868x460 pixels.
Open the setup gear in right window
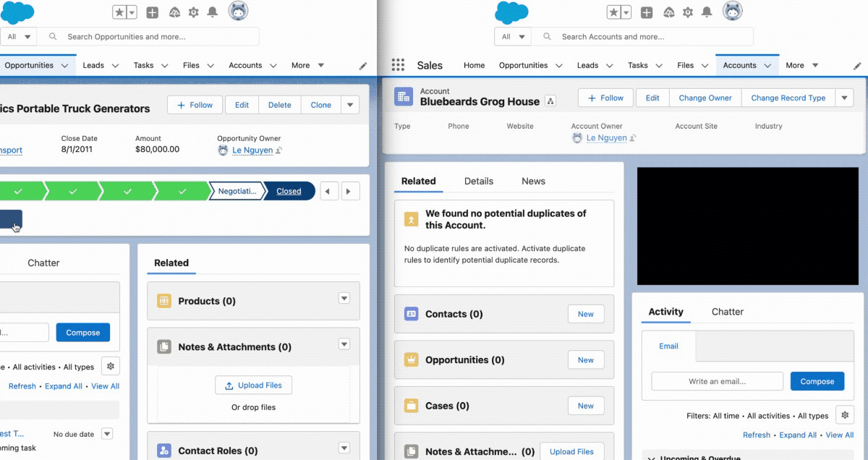(x=687, y=12)
